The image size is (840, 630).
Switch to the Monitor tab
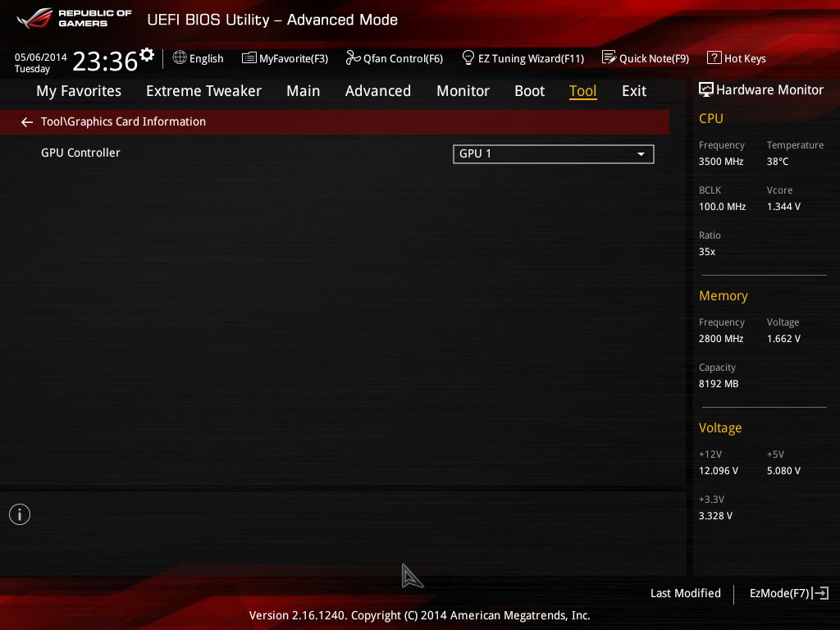463,91
